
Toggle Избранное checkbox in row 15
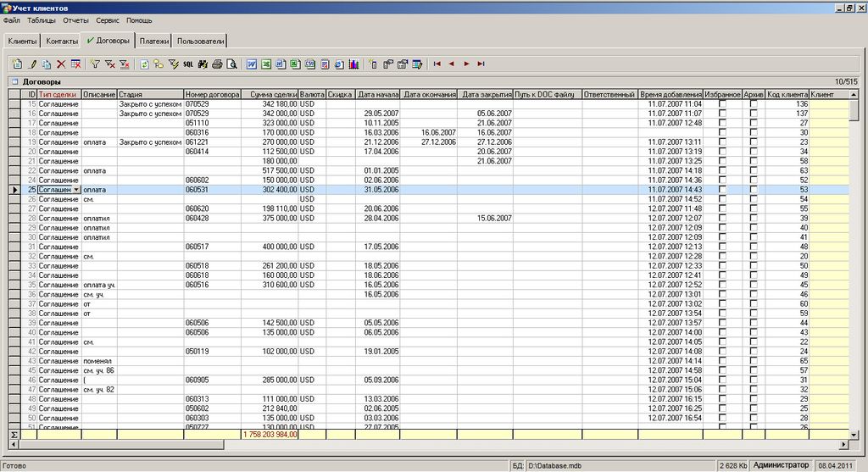(722, 103)
